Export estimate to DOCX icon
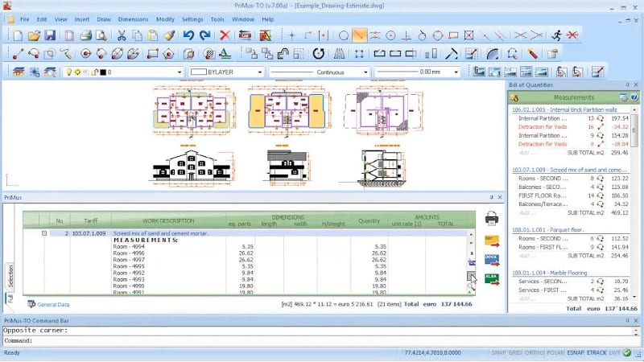644x362 pixels. coord(492,260)
